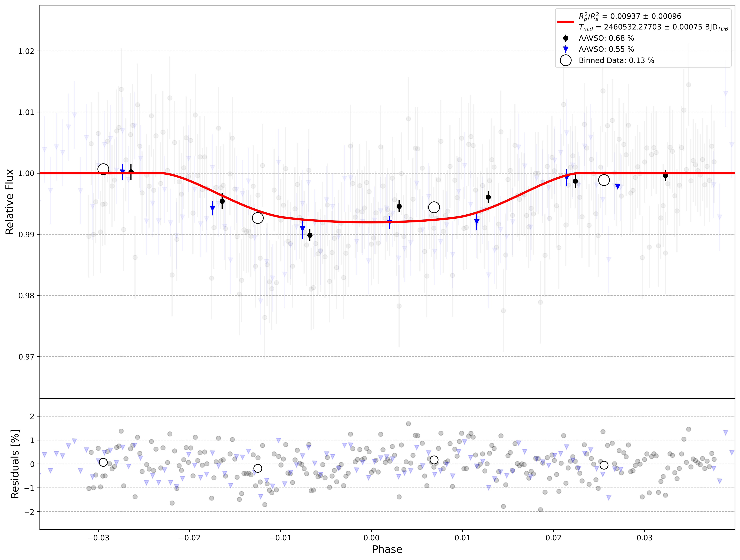Click the solid black point near phase 0.013
Viewport: 740px width, 560px height.
point(488,197)
